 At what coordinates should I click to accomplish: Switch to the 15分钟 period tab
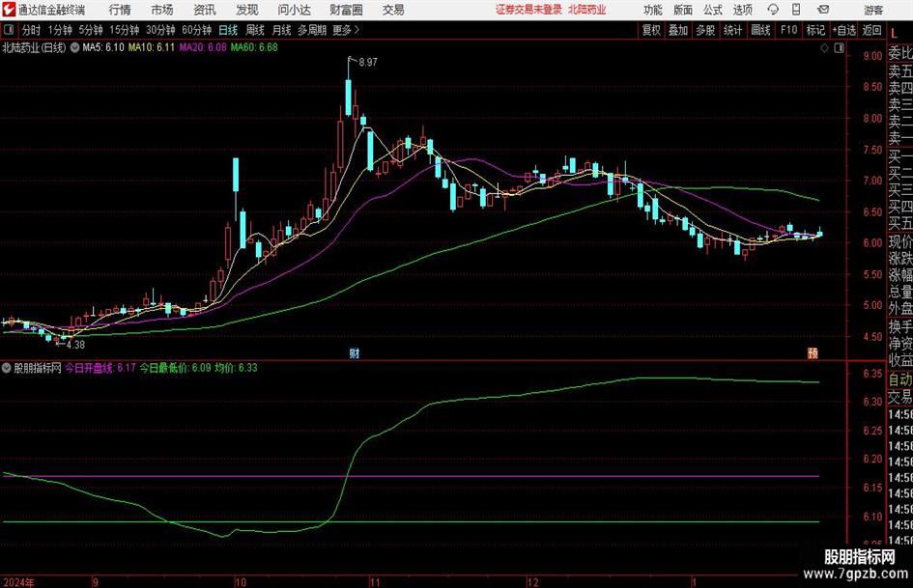(x=124, y=30)
